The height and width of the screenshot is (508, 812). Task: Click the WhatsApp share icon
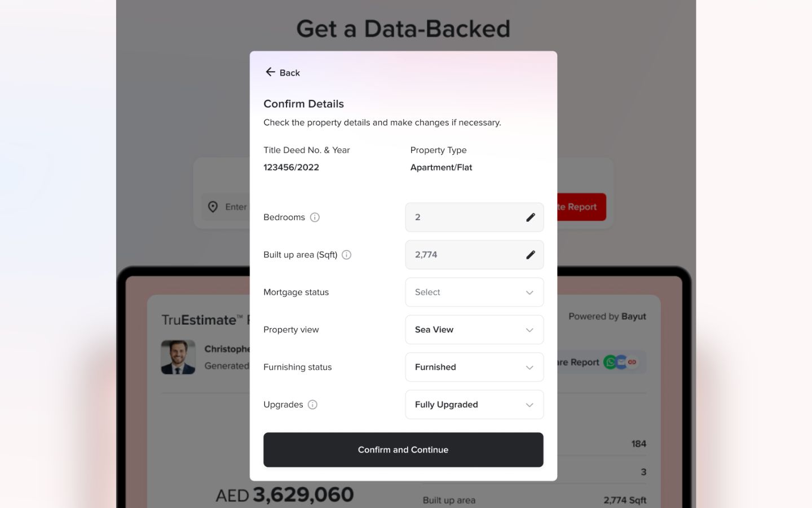point(610,362)
